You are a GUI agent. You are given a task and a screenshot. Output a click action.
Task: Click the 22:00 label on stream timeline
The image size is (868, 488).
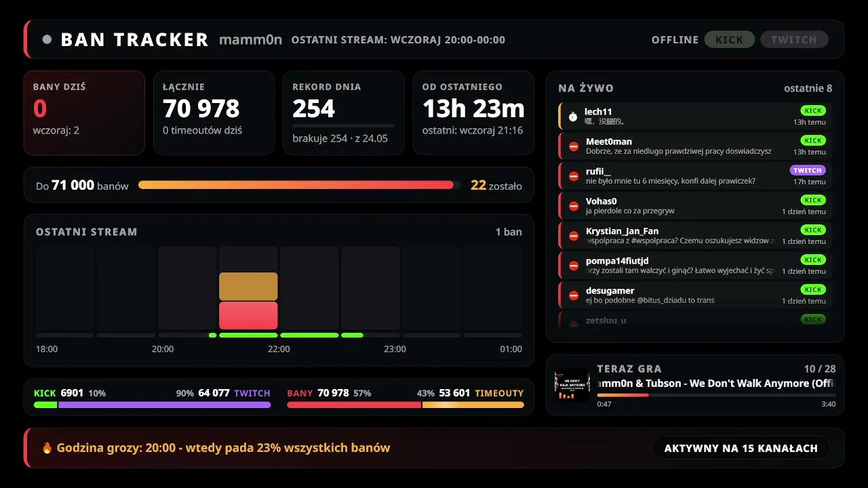279,349
